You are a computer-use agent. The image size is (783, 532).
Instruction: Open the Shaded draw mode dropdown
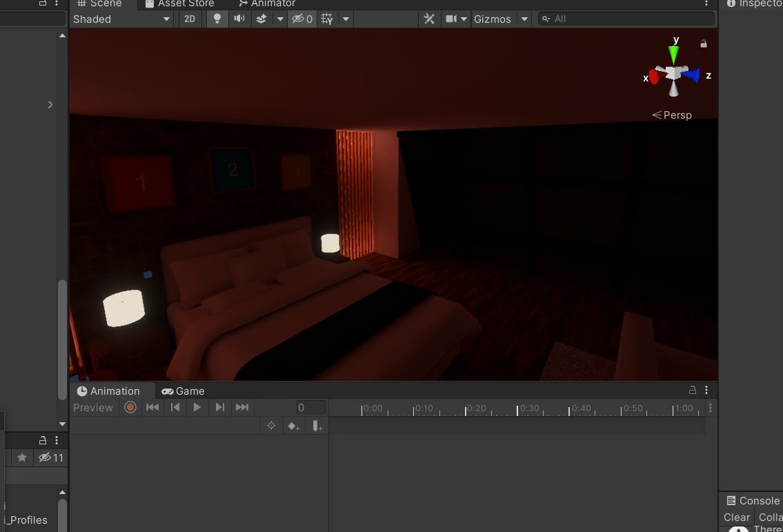point(121,19)
